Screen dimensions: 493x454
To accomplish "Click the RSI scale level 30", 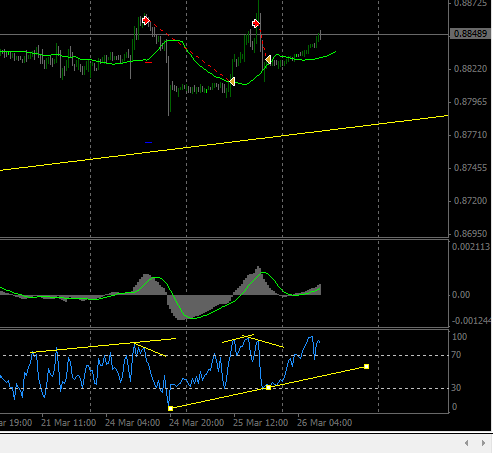I will click(x=457, y=388).
